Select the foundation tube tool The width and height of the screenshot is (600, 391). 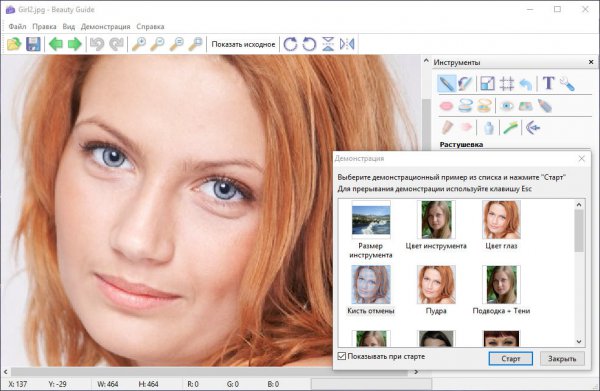[x=447, y=127]
